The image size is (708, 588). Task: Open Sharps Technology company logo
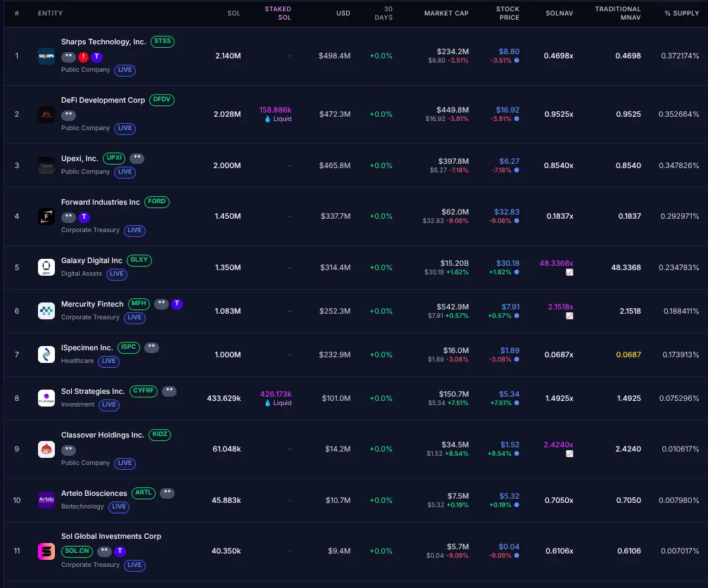coord(46,56)
